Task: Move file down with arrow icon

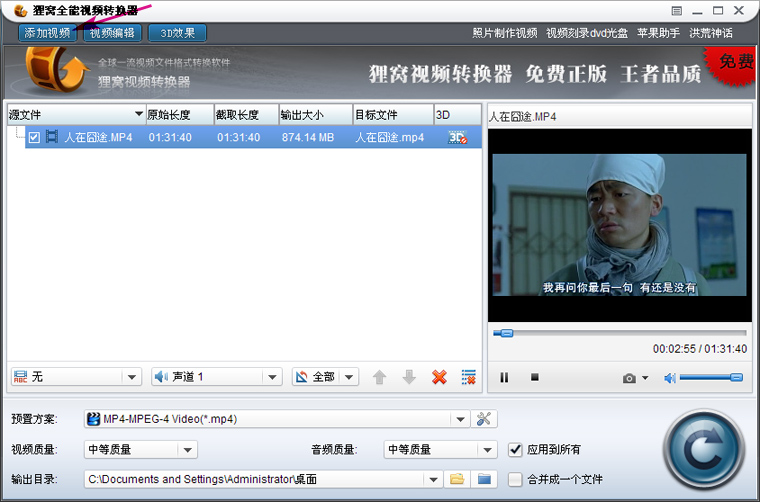Action: [x=409, y=376]
